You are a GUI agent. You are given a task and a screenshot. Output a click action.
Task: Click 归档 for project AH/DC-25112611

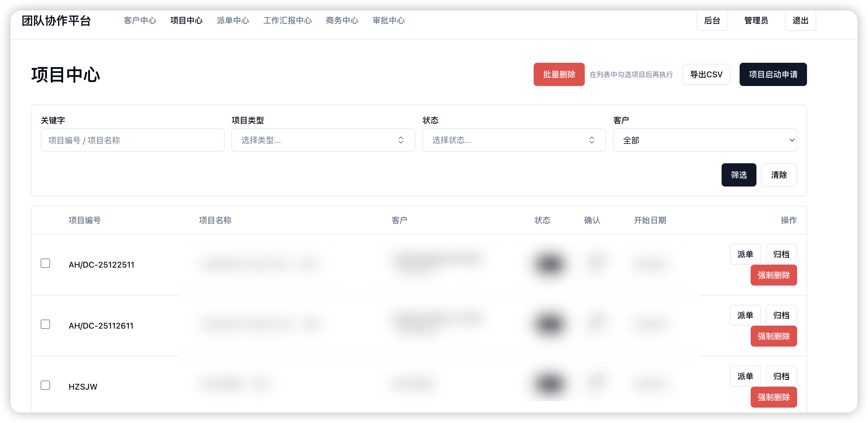pyautogui.click(x=781, y=315)
